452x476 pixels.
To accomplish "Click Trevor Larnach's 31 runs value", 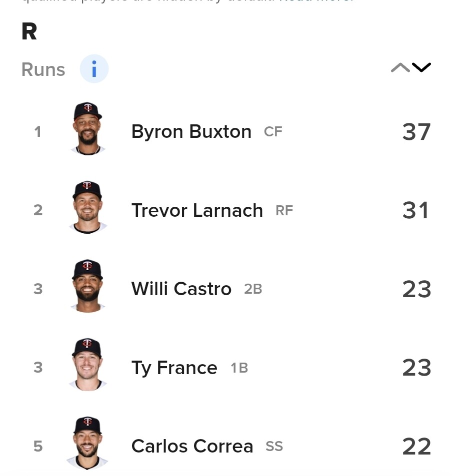I will [x=416, y=210].
